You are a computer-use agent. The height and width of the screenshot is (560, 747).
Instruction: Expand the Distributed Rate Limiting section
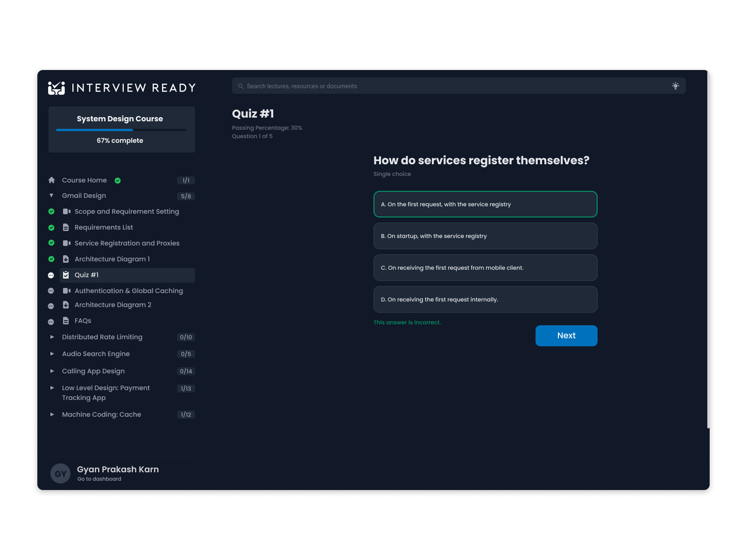(51, 337)
